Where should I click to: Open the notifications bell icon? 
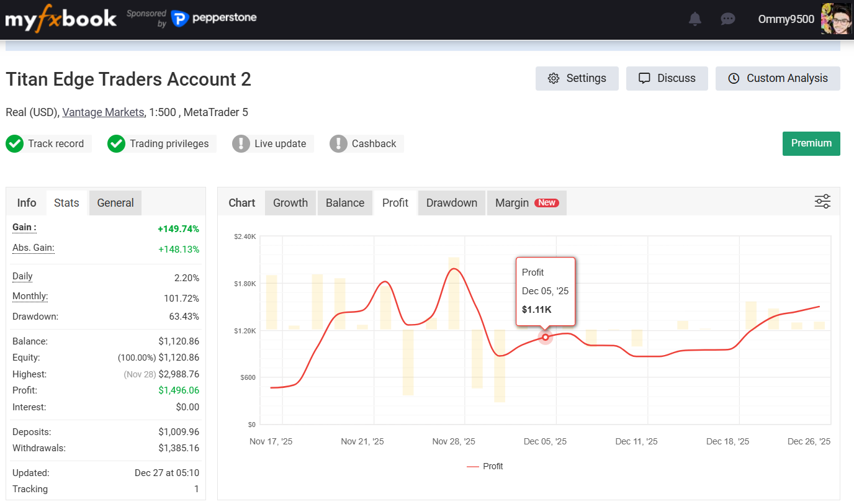[694, 19]
